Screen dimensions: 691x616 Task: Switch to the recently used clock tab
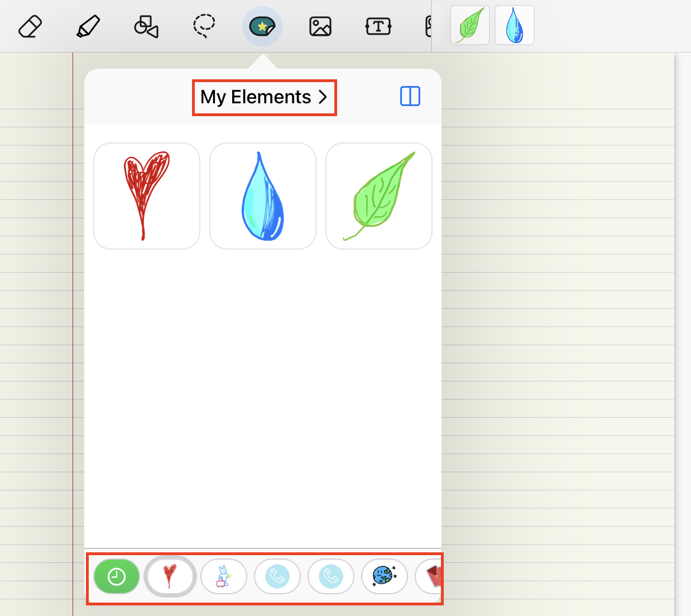pyautogui.click(x=117, y=576)
